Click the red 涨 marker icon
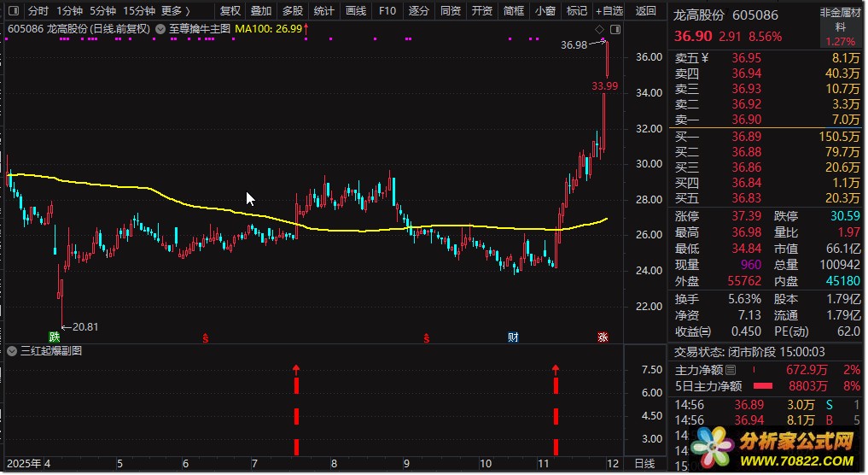Viewport: 868px width, 475px height. (x=603, y=337)
